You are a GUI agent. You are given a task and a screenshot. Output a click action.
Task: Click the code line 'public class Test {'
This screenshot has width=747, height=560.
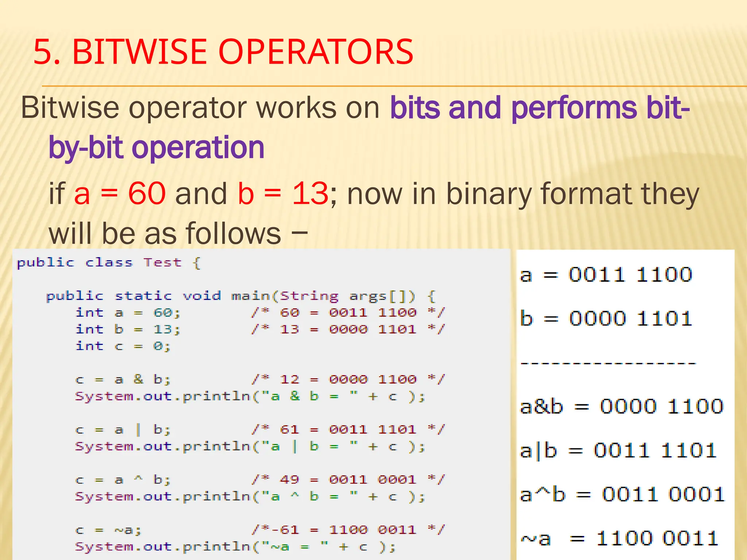click(109, 263)
